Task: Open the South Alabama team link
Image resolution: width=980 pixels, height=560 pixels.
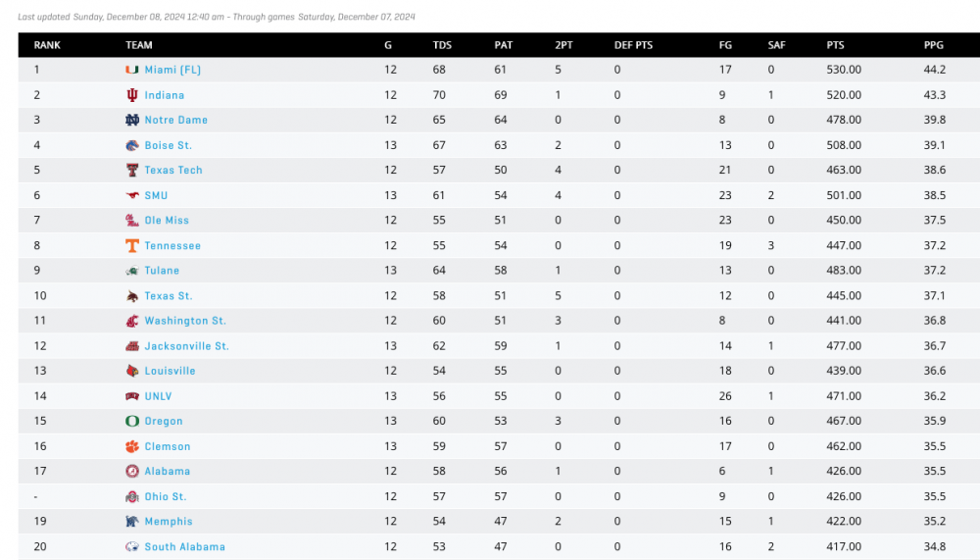Action: pyautogui.click(x=184, y=546)
